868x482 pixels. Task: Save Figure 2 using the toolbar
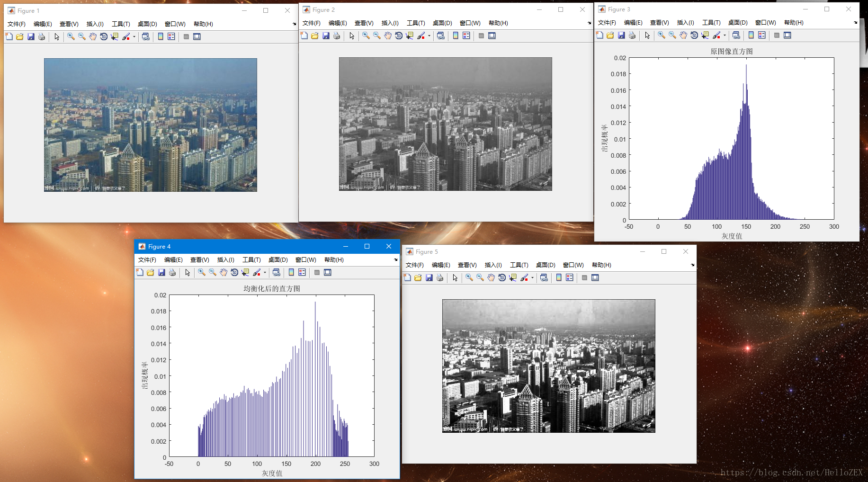(326, 36)
